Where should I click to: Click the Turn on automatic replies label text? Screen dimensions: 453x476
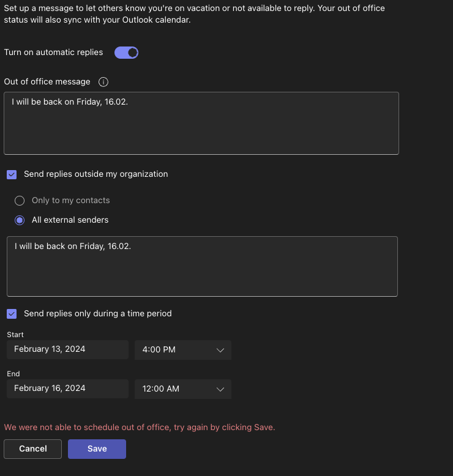click(x=53, y=52)
